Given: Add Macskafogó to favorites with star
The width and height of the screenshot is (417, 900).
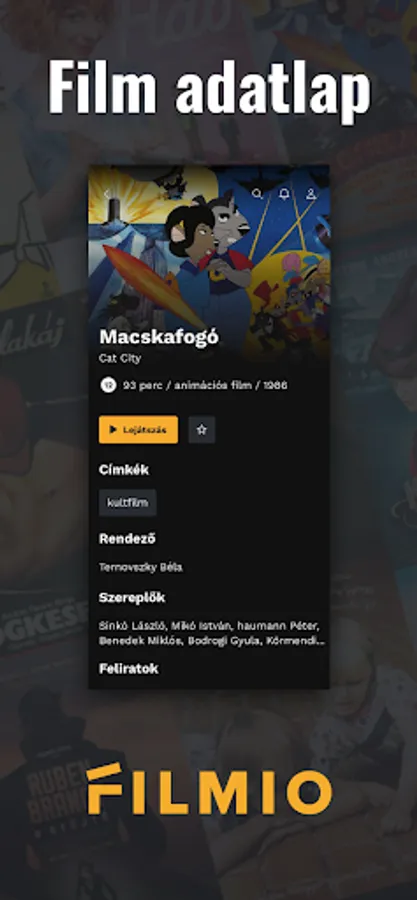Looking at the screenshot, I should [x=202, y=430].
